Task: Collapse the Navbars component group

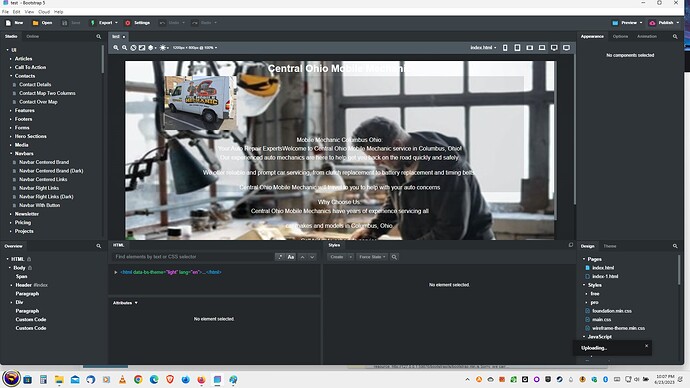Action: click(x=11, y=154)
